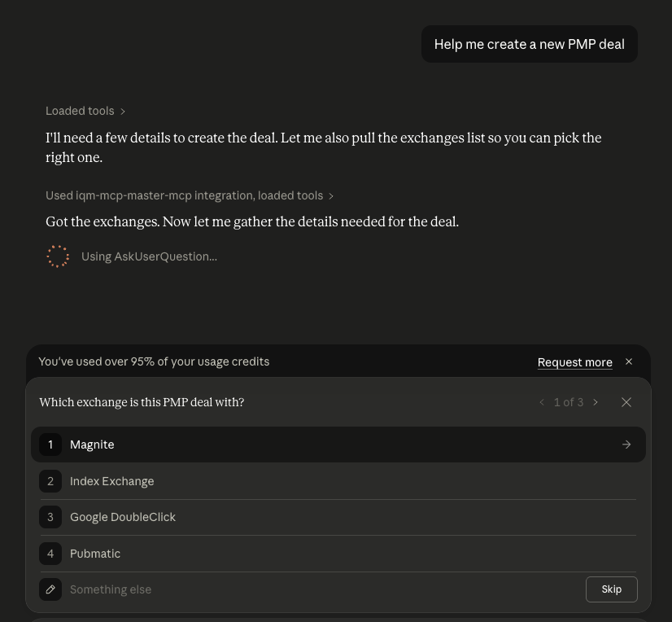Close the exchange question panel
The width and height of the screenshot is (672, 622).
pos(626,402)
